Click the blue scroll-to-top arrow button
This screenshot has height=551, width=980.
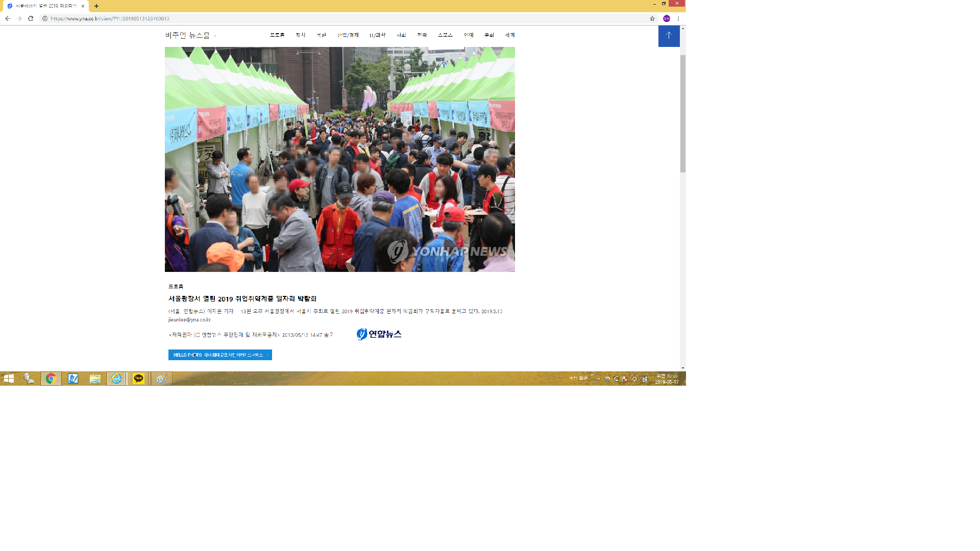pos(669,36)
